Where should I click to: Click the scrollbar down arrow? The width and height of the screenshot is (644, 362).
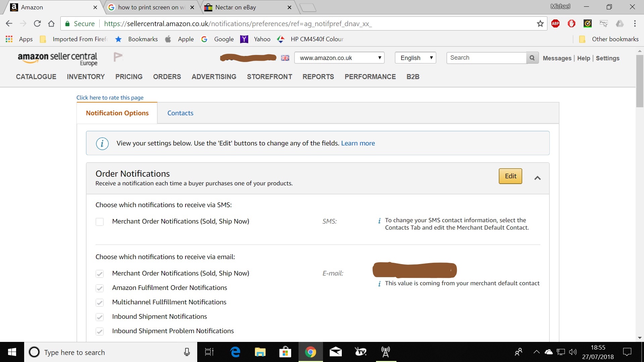click(x=640, y=338)
